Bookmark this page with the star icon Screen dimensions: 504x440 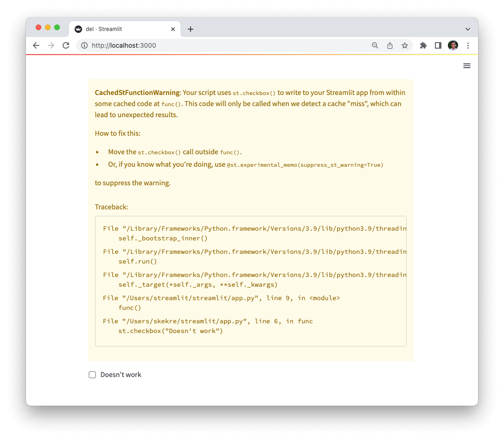click(x=405, y=45)
